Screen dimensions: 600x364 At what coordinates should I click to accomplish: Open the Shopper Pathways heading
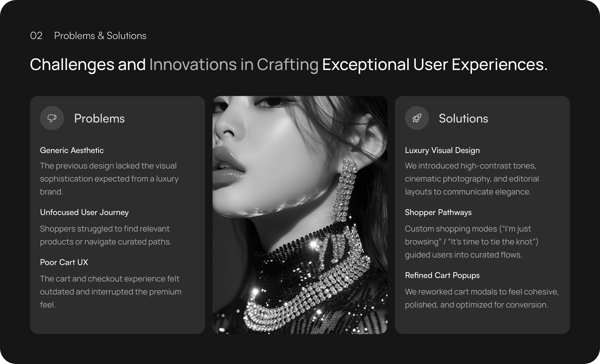pyautogui.click(x=438, y=212)
